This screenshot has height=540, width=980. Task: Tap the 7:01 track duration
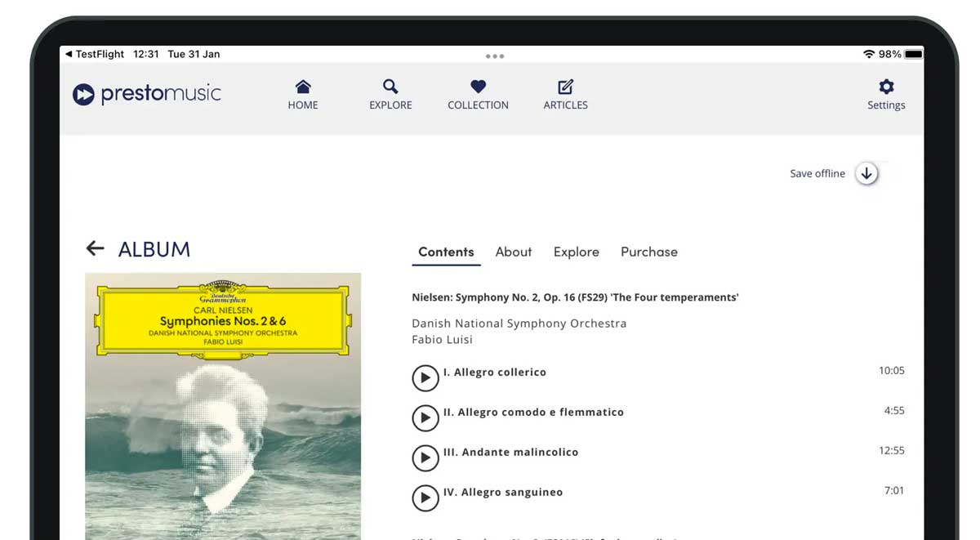click(x=894, y=490)
